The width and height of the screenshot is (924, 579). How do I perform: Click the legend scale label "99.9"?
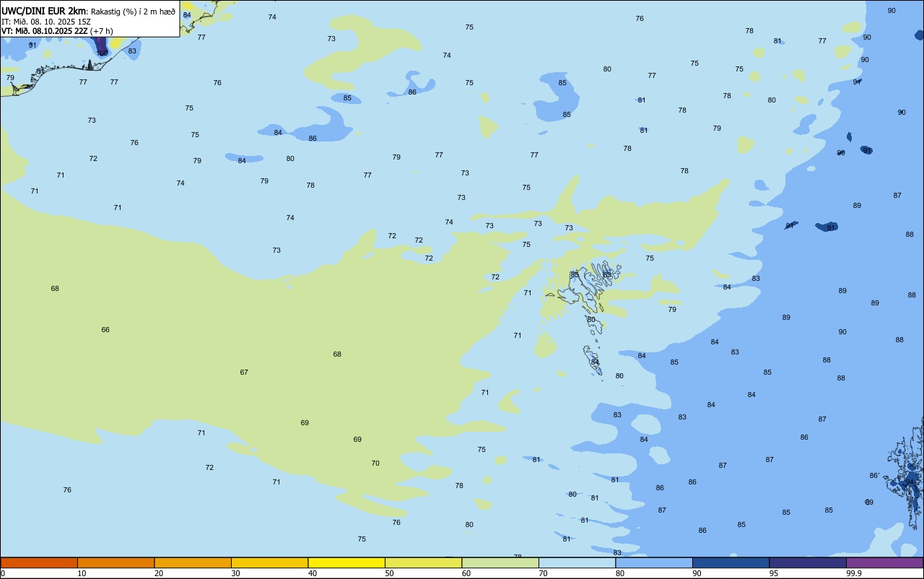click(854, 573)
